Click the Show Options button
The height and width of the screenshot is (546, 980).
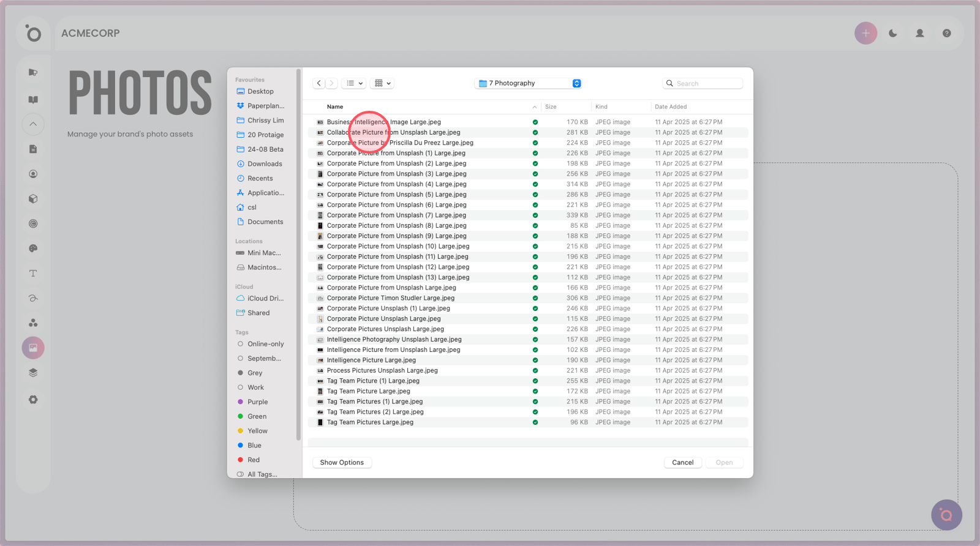point(342,463)
